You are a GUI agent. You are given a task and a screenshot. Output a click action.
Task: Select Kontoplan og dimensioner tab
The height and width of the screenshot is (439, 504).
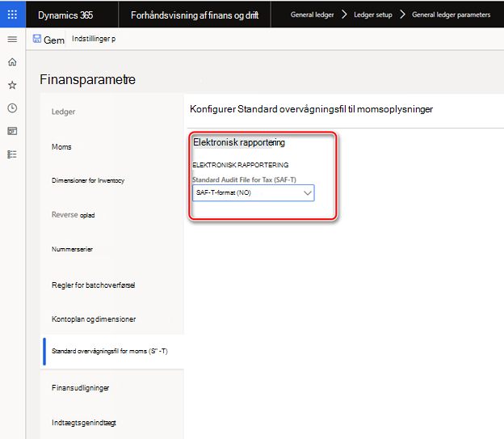pos(94,319)
